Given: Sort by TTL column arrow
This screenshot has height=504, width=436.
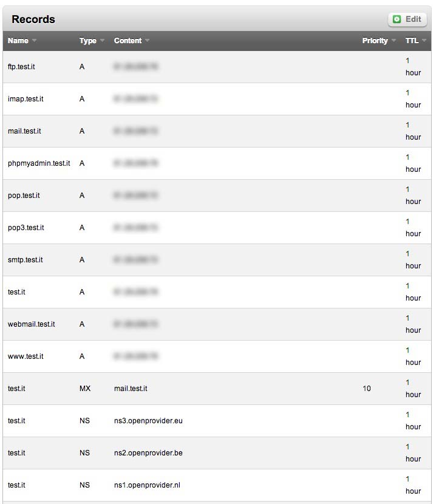Looking at the screenshot, I should coord(424,41).
